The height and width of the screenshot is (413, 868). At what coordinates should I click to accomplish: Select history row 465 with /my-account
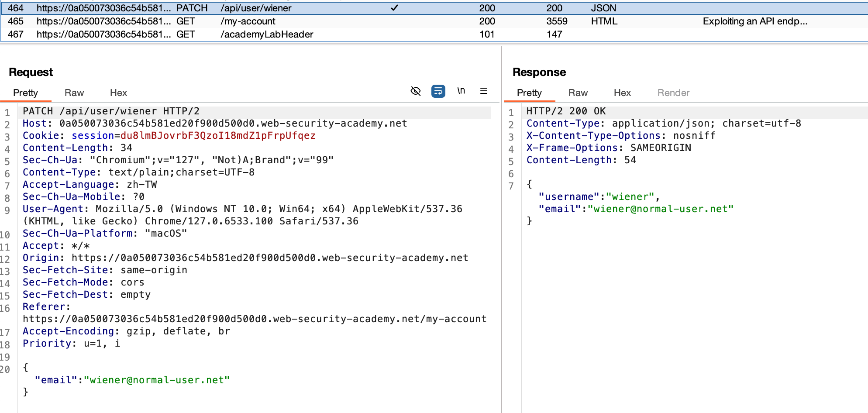click(248, 21)
